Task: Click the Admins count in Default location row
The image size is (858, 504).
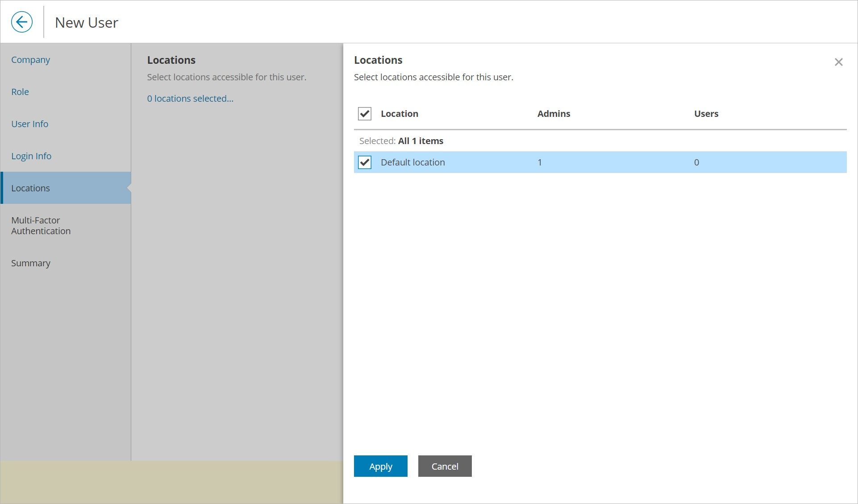Action: pos(540,162)
